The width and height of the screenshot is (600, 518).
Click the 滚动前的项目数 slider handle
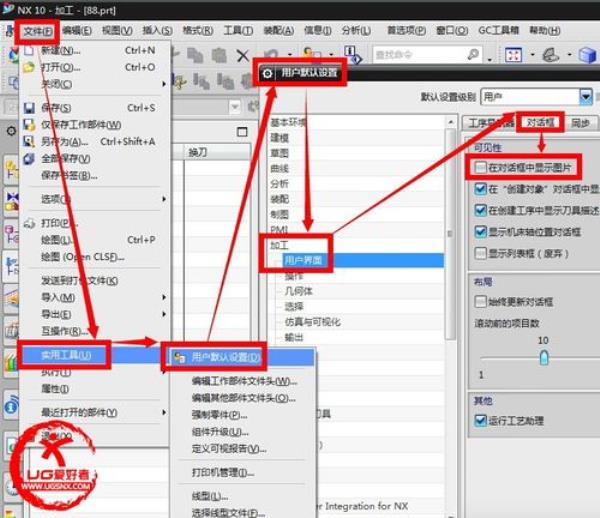[x=544, y=357]
